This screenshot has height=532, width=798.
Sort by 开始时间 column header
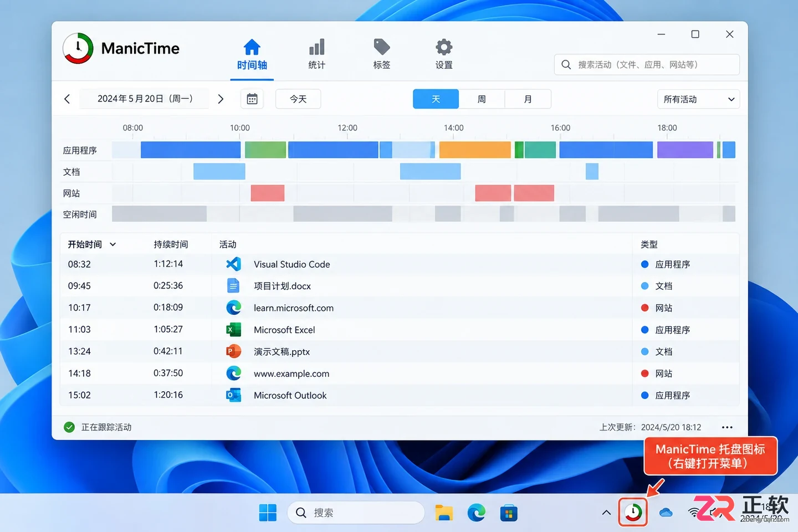pos(92,244)
